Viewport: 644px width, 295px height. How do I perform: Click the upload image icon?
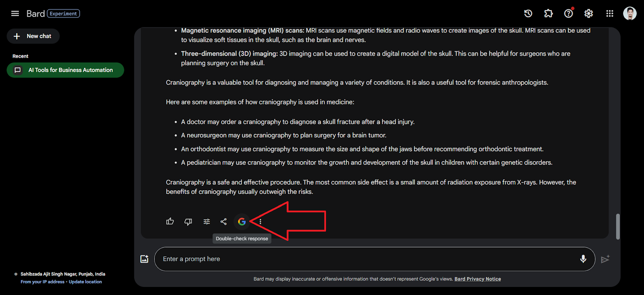(144, 259)
